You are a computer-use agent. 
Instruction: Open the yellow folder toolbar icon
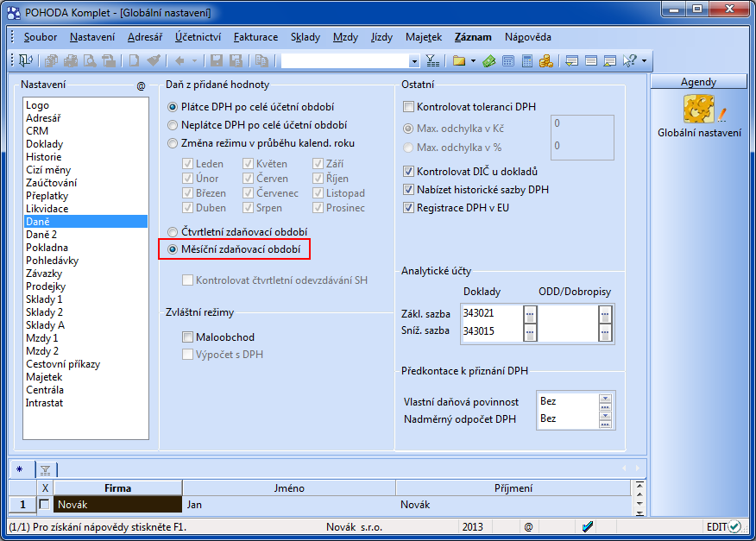click(459, 60)
